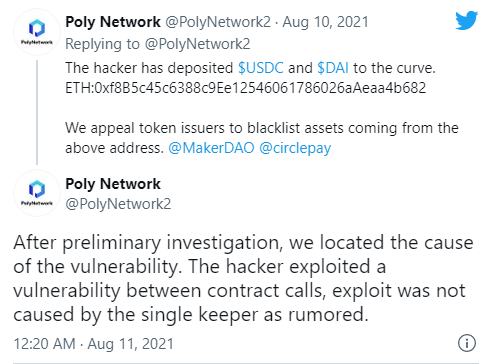Click Poly Network avatar in main tweet
The image size is (491, 364).
pyautogui.click(x=37, y=193)
